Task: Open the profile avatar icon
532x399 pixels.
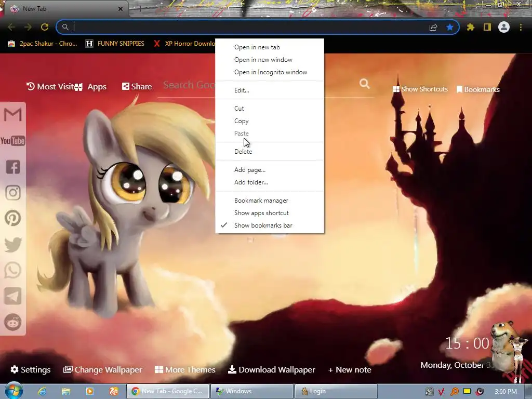Action: pyautogui.click(x=504, y=27)
